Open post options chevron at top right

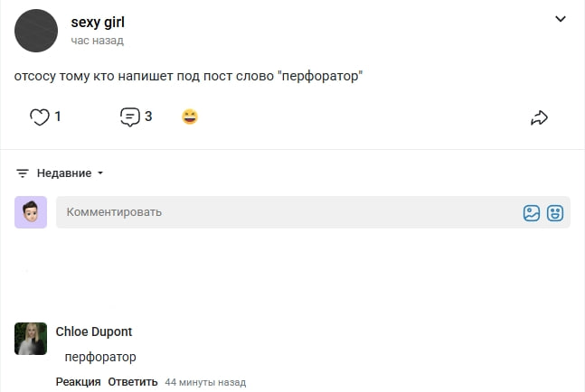tap(561, 19)
